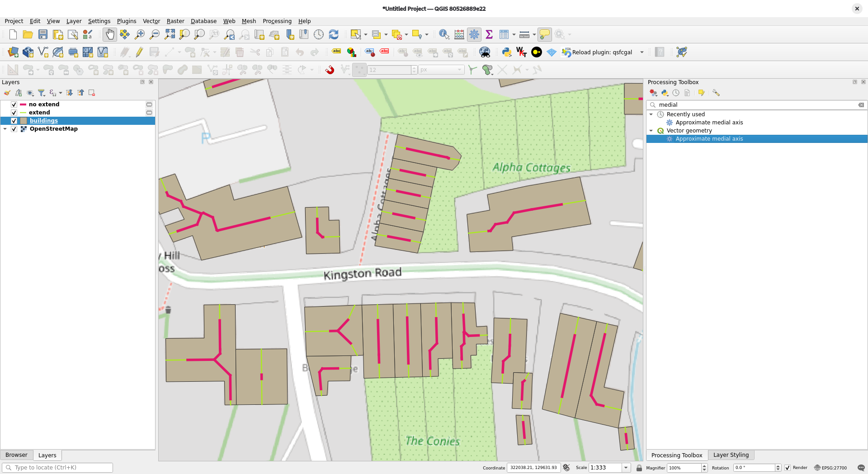Disable the Render checkbox in status bar
Screen dimensions: 868x474
coord(788,468)
